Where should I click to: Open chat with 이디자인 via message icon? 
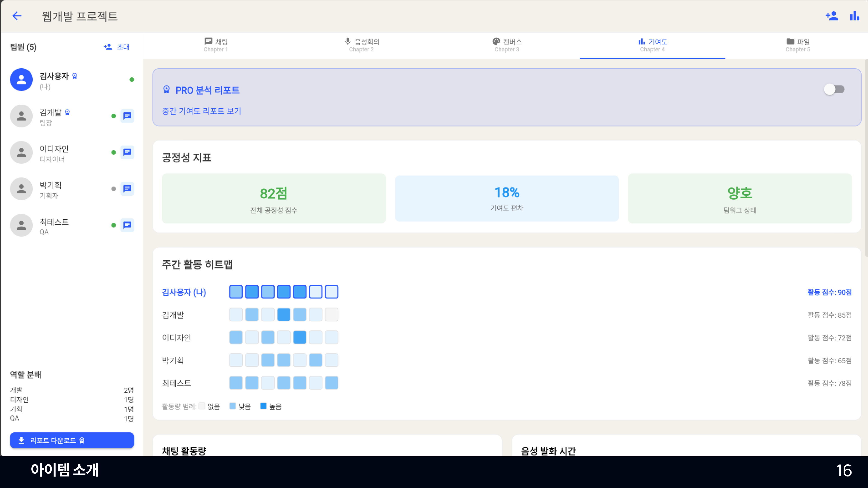(127, 152)
